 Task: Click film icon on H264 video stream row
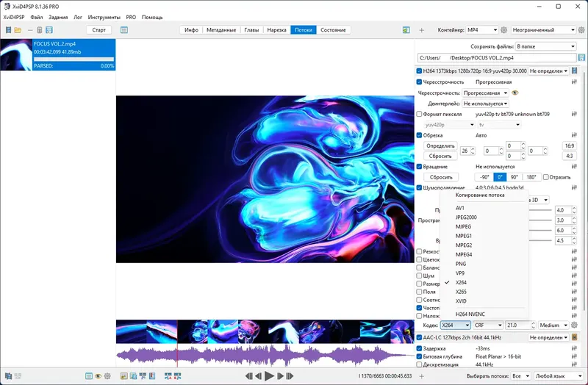point(574,71)
